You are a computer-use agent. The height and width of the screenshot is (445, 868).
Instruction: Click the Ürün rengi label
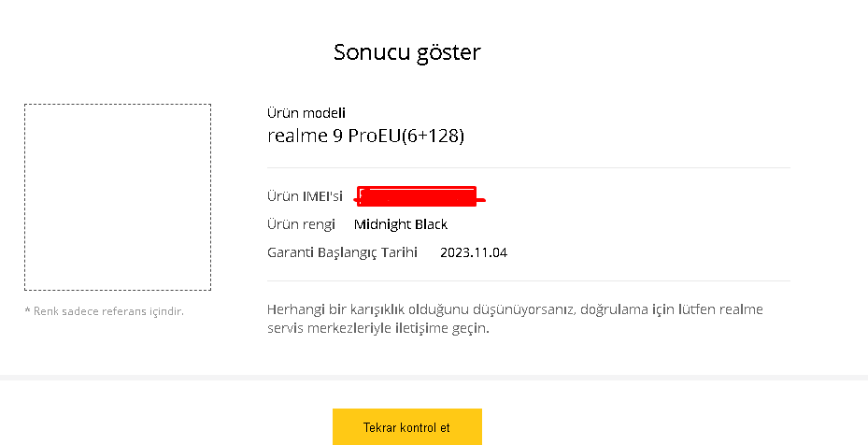[x=301, y=224]
